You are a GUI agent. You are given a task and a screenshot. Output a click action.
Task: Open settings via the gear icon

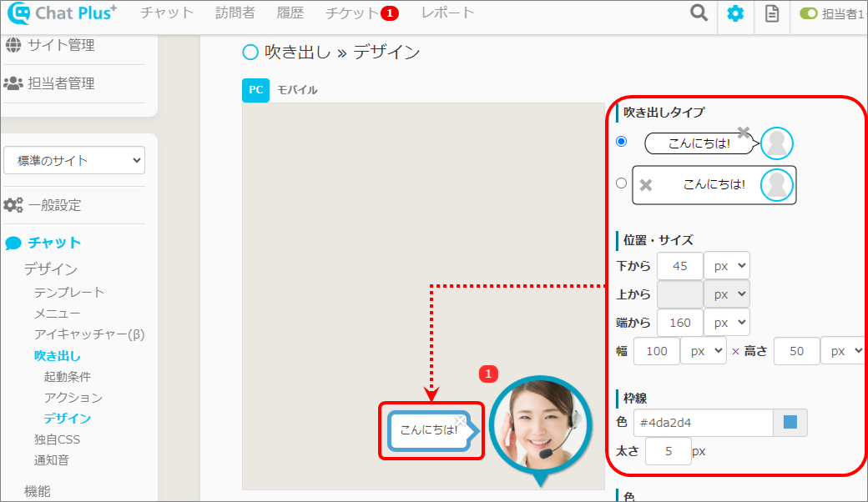734,13
